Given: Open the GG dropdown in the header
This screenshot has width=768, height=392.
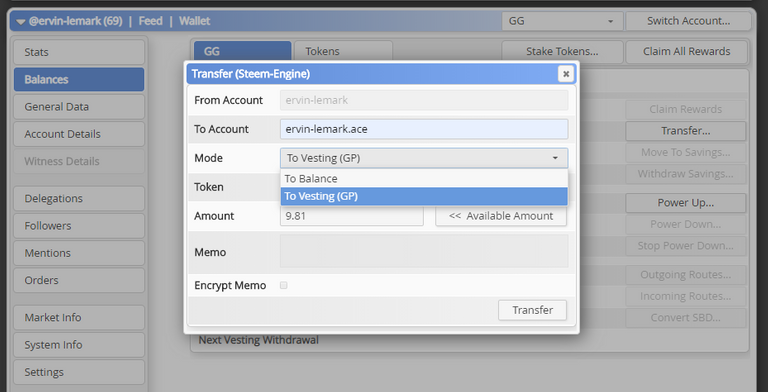Looking at the screenshot, I should (562, 21).
